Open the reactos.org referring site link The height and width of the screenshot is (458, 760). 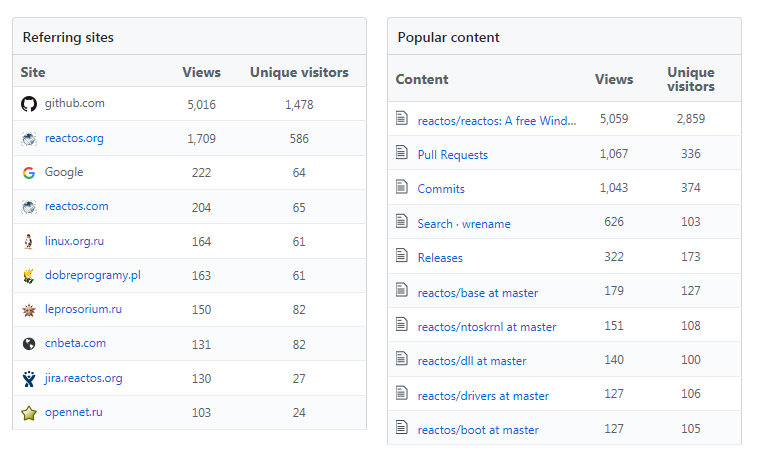74,138
